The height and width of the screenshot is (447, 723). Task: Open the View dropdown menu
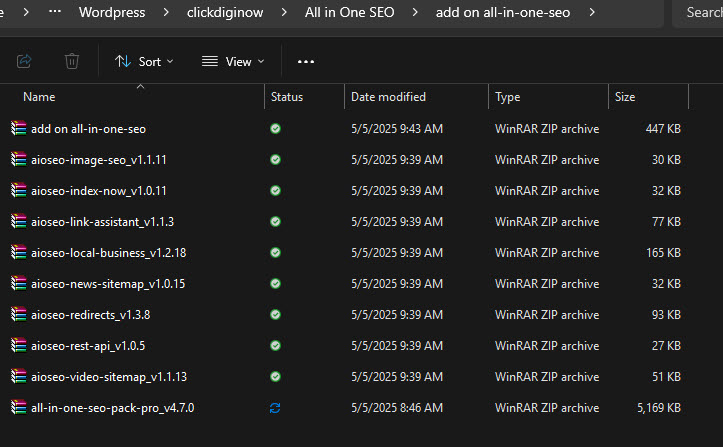[x=233, y=61]
